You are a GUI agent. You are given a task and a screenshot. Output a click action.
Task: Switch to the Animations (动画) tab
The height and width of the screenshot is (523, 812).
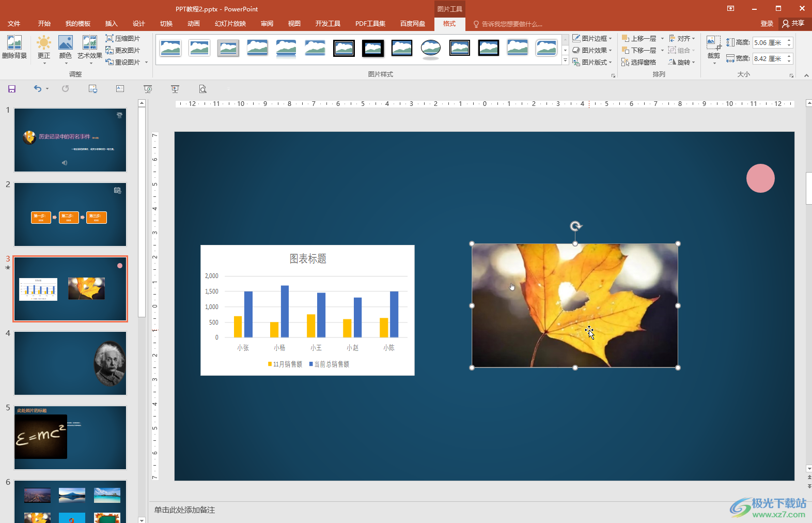[194, 24]
